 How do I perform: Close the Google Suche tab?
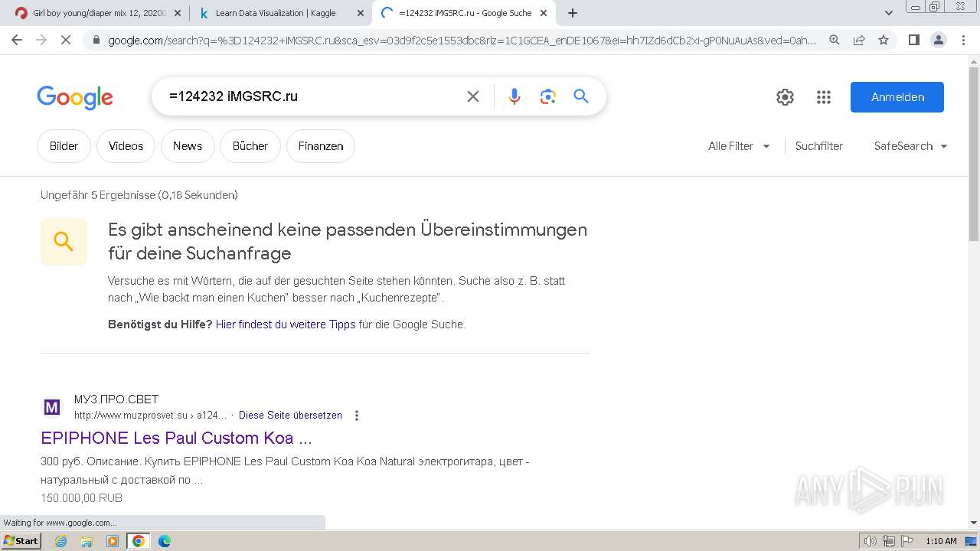(544, 13)
